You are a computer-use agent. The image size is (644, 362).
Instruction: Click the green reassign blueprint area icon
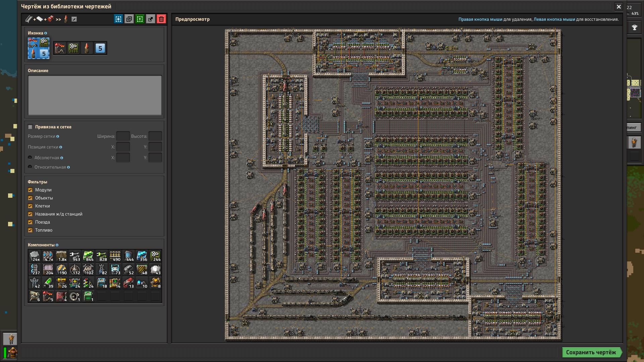click(140, 19)
